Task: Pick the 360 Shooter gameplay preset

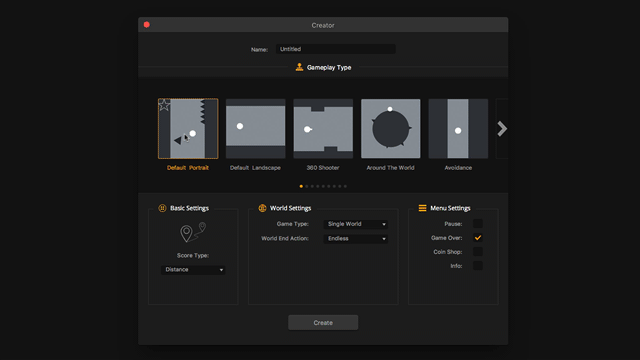Action: point(323,129)
